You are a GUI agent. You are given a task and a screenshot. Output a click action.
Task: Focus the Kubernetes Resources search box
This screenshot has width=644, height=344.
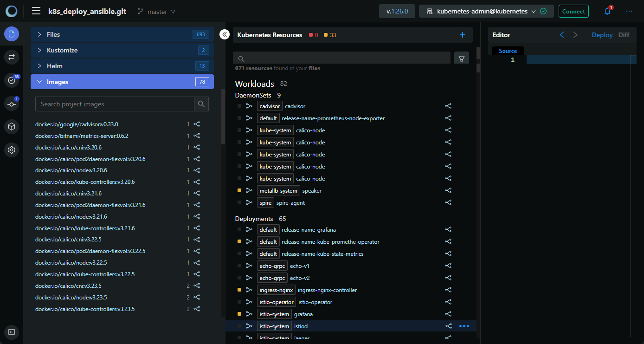click(342, 59)
